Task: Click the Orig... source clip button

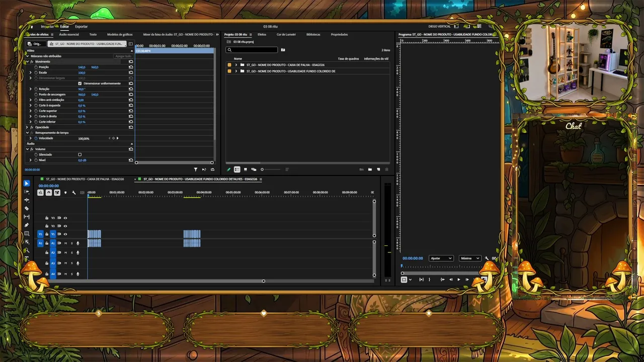Action: click(x=36, y=44)
